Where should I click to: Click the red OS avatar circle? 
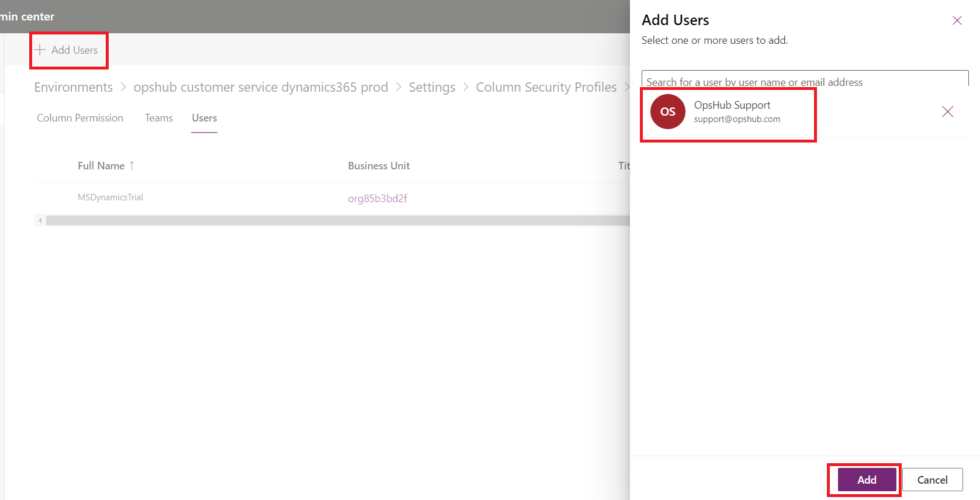coord(667,112)
